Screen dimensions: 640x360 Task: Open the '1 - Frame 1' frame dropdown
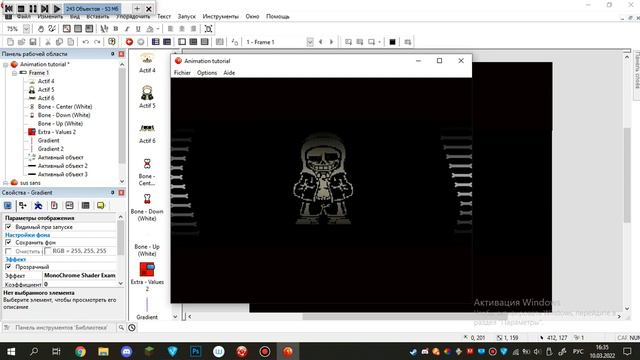(x=310, y=42)
